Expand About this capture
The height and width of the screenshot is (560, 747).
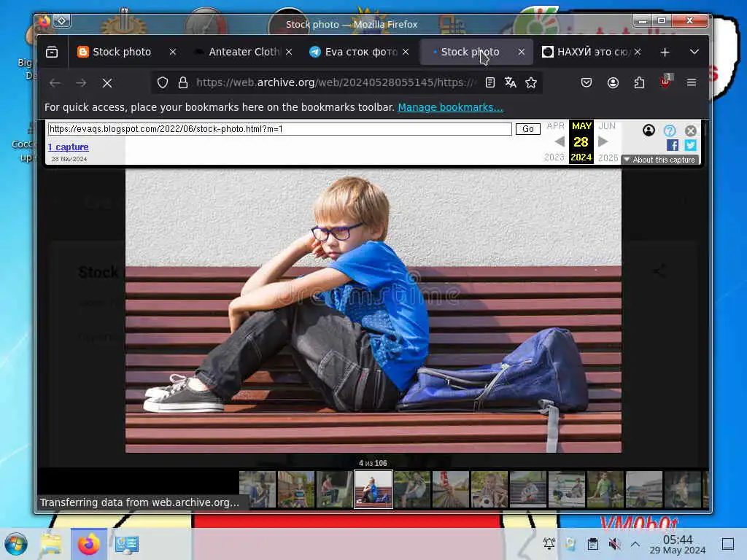[x=661, y=160]
